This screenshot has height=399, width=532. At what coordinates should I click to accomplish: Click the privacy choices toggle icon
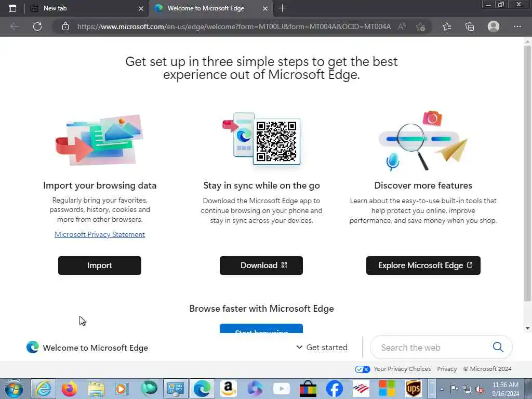(362, 369)
